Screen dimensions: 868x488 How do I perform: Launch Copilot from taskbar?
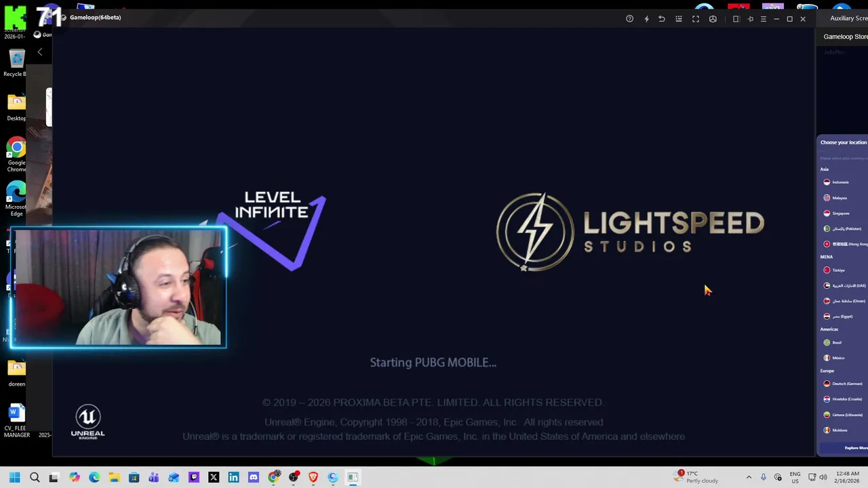(x=75, y=477)
